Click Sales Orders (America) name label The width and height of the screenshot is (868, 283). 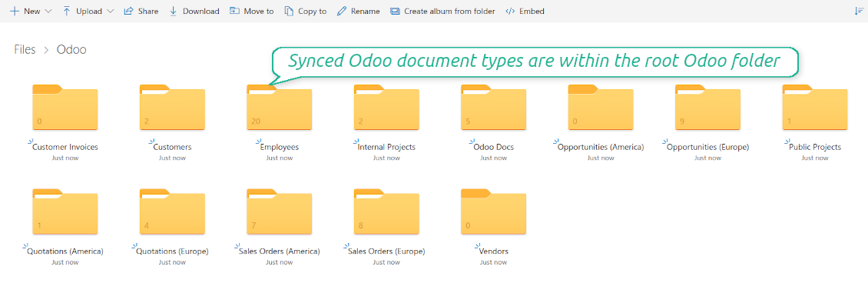tap(280, 251)
